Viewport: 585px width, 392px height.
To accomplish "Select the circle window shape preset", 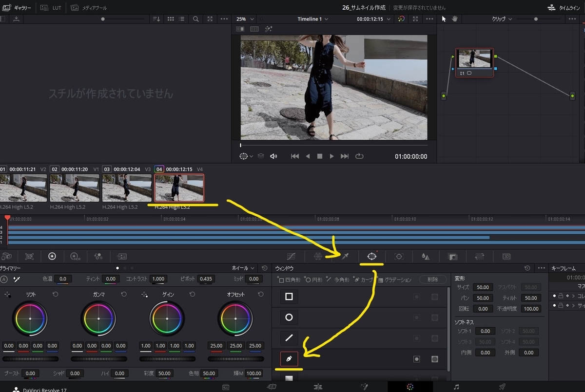I will click(289, 317).
